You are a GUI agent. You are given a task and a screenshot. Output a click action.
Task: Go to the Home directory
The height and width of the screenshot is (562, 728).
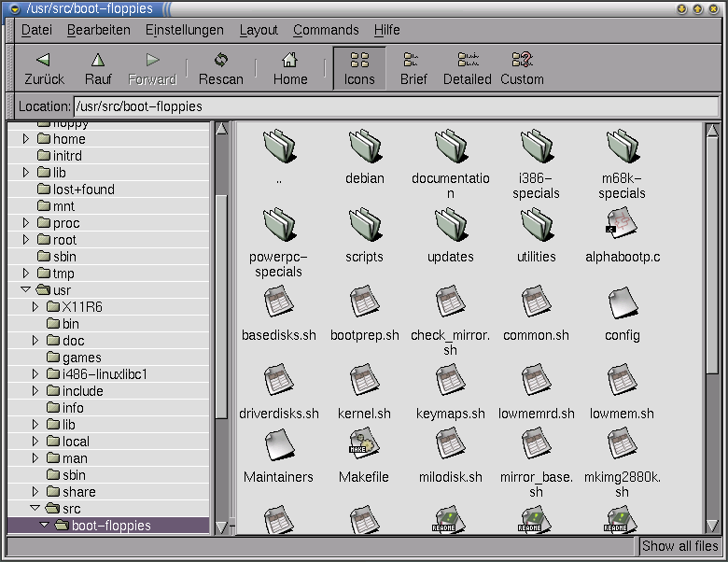[290, 69]
